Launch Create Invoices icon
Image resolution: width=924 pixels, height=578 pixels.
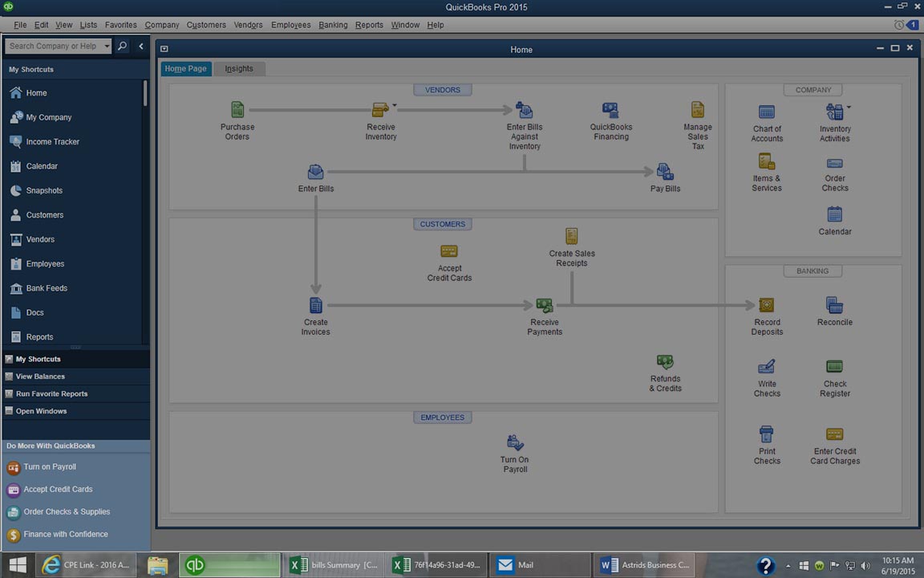[x=316, y=306]
